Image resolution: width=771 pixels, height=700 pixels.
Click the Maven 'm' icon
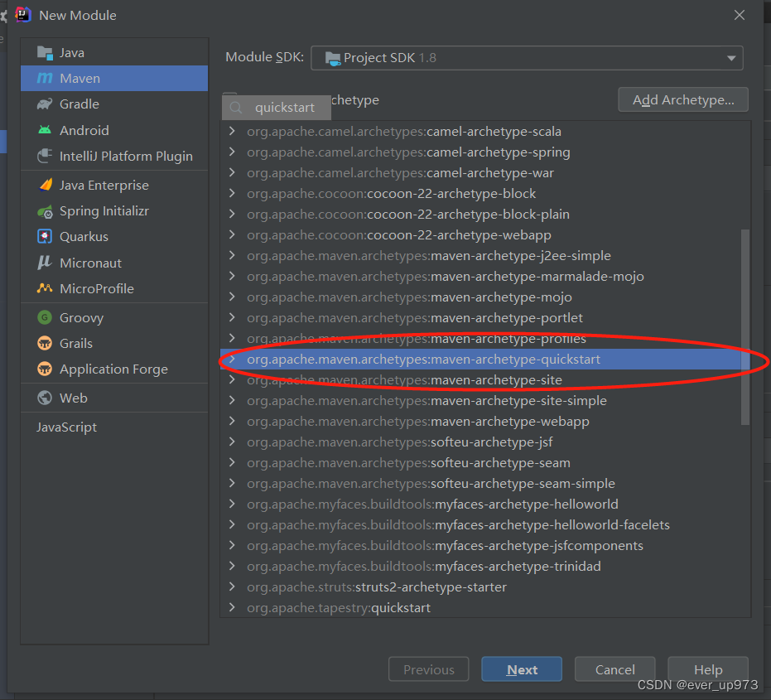pos(45,78)
